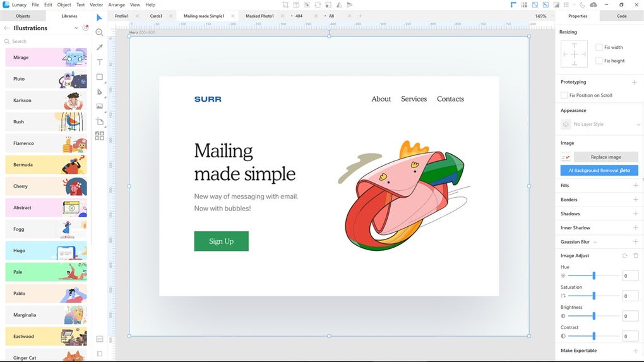Reset Image Adjust settings

click(624, 256)
